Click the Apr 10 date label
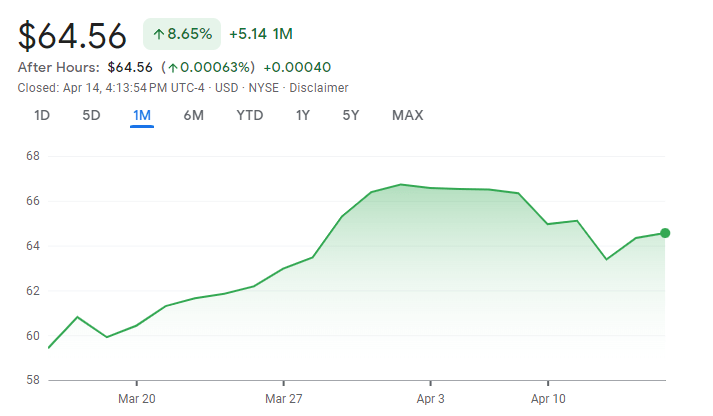Viewport: 713px width, 416px height. point(548,397)
